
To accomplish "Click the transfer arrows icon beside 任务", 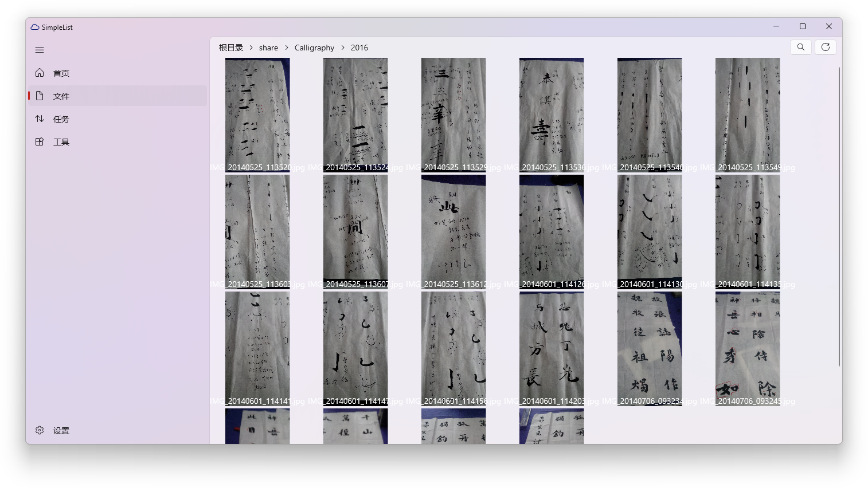I will click(x=40, y=119).
